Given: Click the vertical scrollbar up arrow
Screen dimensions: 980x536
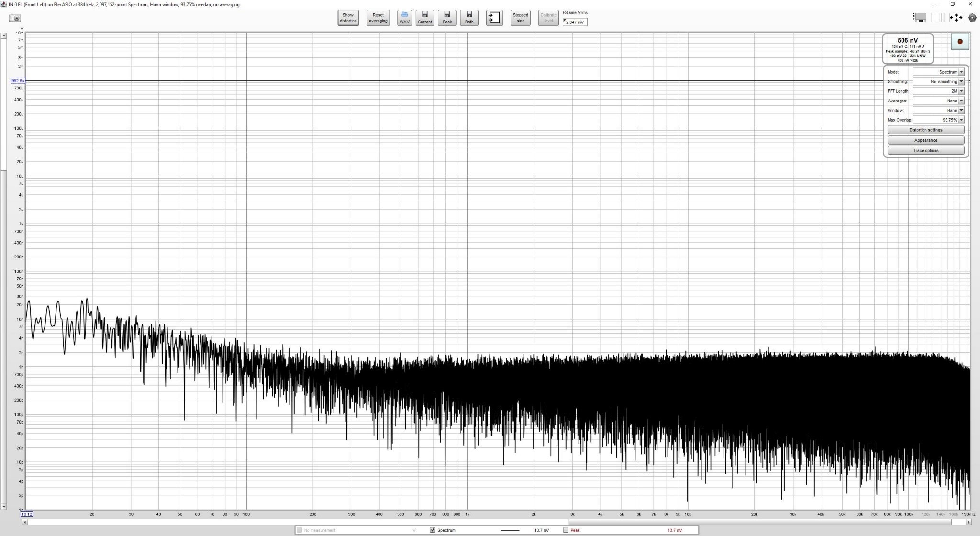Looking at the screenshot, I should 3,35.
